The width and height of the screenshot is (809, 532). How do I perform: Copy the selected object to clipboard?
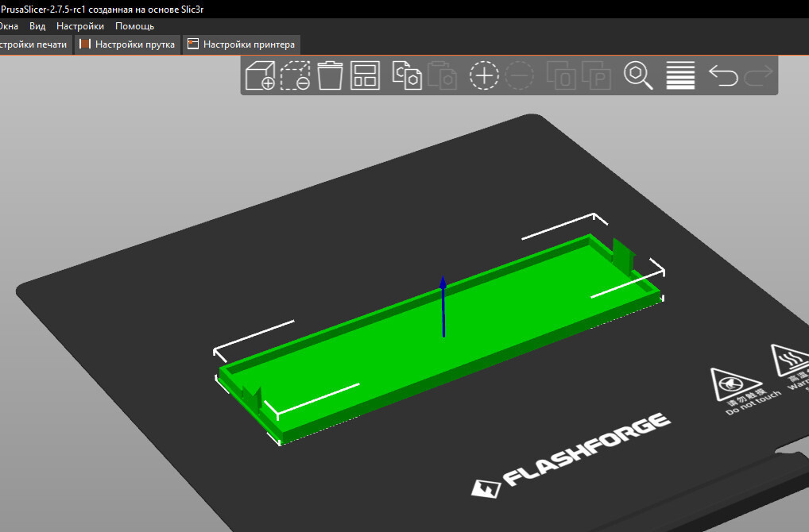[407, 75]
